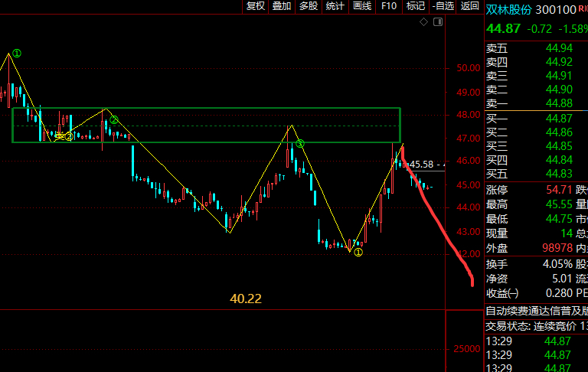Click 净资 value 5.01
588x372 pixels.
pos(563,279)
